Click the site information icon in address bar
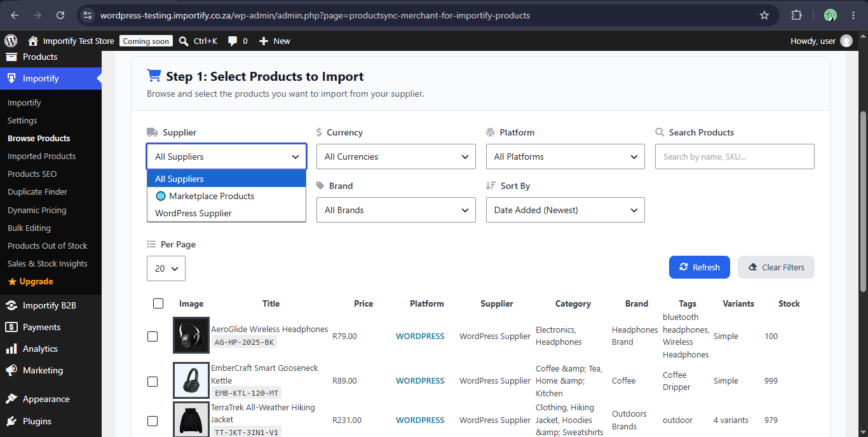This screenshot has height=437, width=868. [88, 15]
